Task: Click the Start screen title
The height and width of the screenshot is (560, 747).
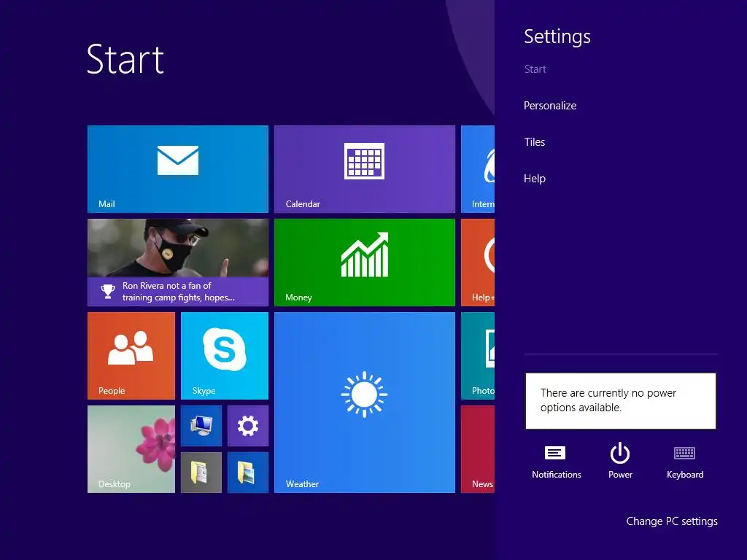Action: coord(125,60)
